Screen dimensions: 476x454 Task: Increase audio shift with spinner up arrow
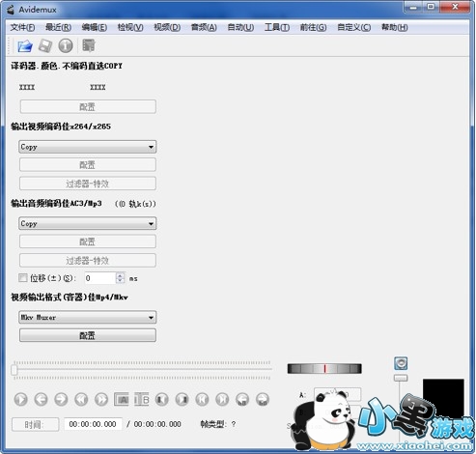click(120, 275)
